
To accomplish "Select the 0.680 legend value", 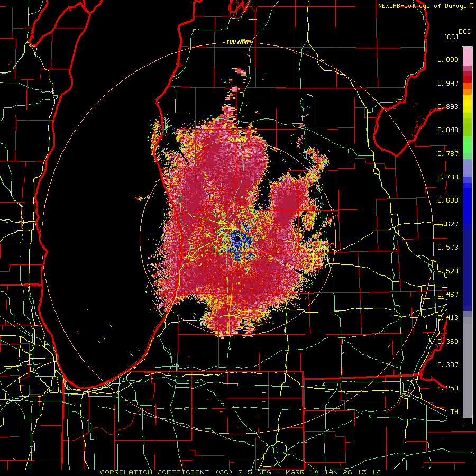I will point(448,200).
